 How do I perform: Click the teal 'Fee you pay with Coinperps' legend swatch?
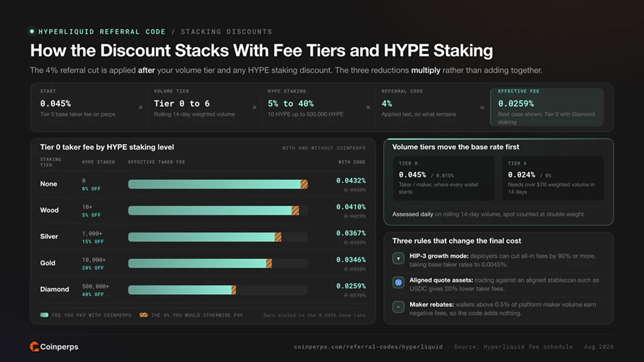click(x=44, y=315)
